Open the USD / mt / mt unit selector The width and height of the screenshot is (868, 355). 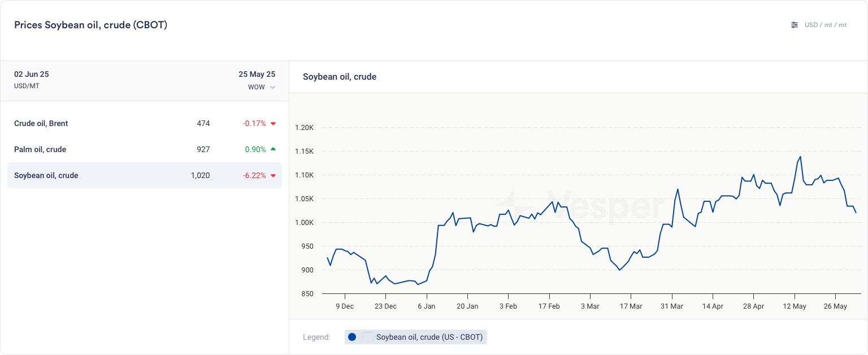tap(825, 25)
